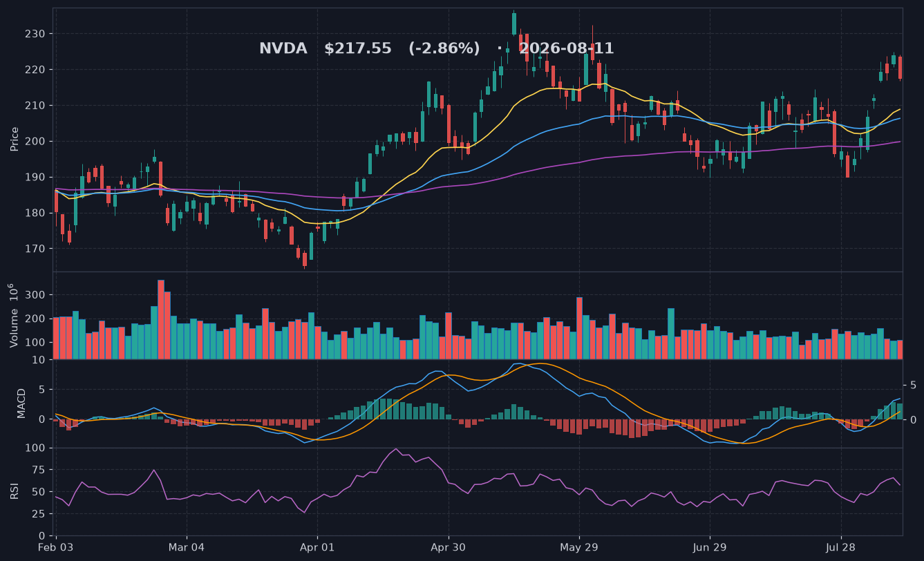The height and width of the screenshot is (561, 924).
Task: Click the 220 price axis tick
Action: (36, 70)
